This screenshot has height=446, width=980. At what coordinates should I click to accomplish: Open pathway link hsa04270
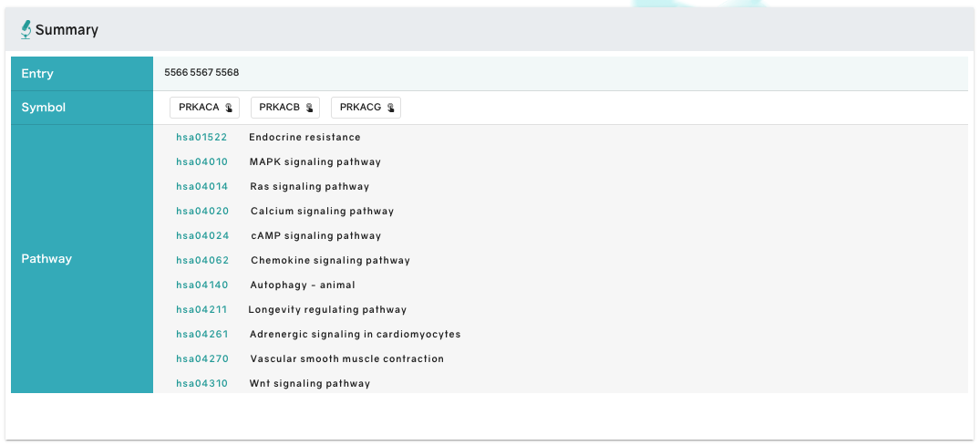[x=201, y=359]
